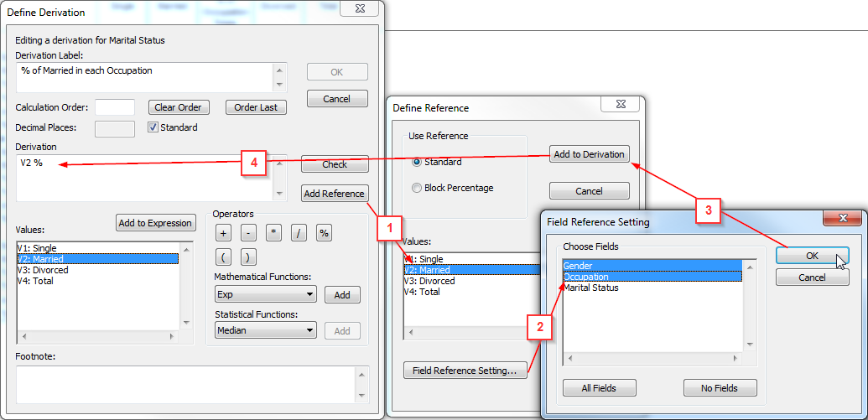Click in the Calculation Order field
Viewport: 868px width, 420px height.
(115, 107)
